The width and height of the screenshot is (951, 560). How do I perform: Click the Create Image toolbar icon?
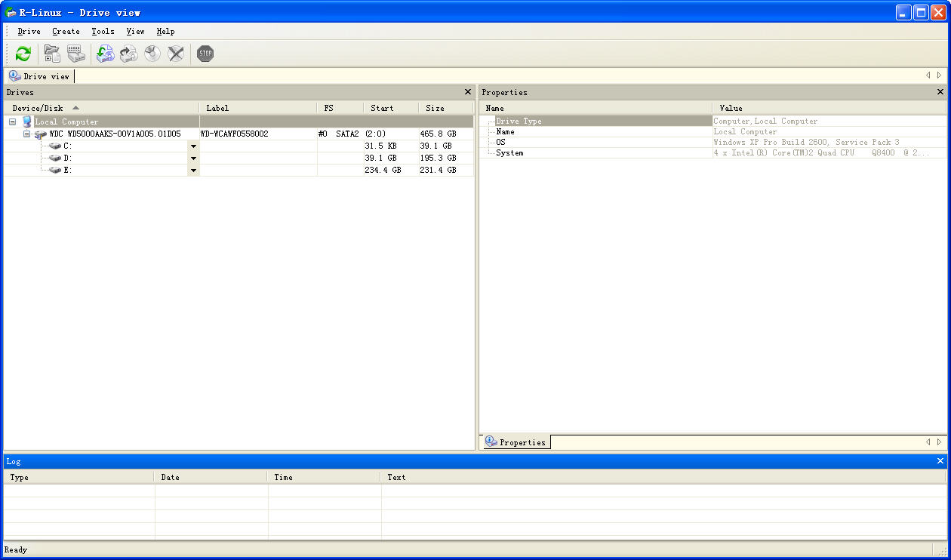pos(129,54)
